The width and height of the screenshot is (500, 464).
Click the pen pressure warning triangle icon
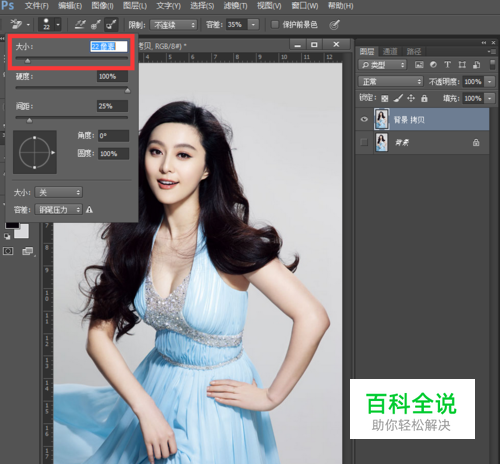(x=89, y=210)
